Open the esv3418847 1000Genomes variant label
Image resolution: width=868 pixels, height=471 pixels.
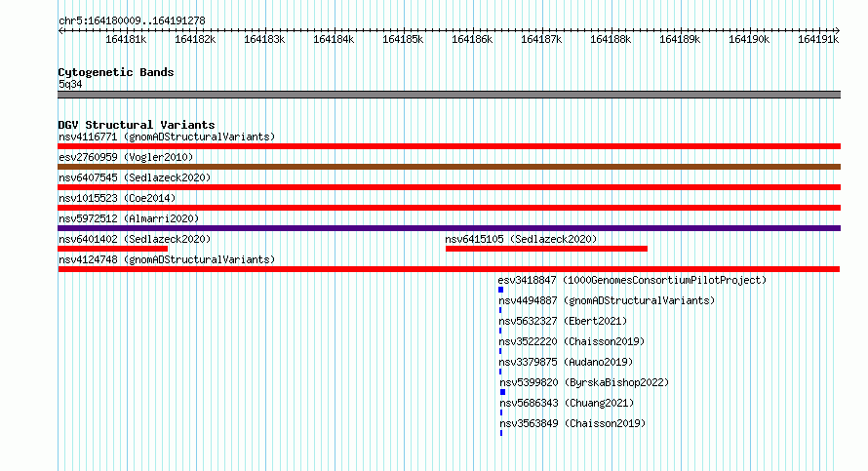point(632,280)
